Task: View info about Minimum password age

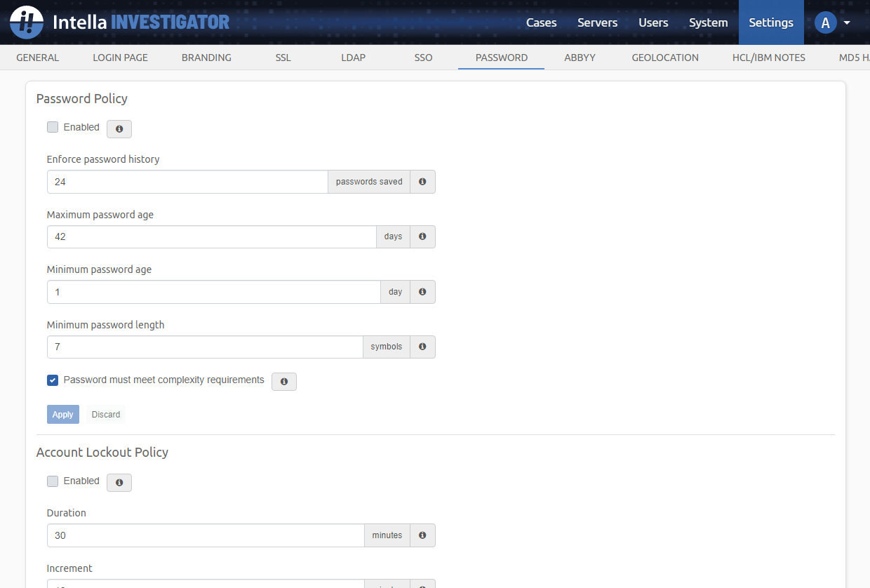Action: point(422,291)
